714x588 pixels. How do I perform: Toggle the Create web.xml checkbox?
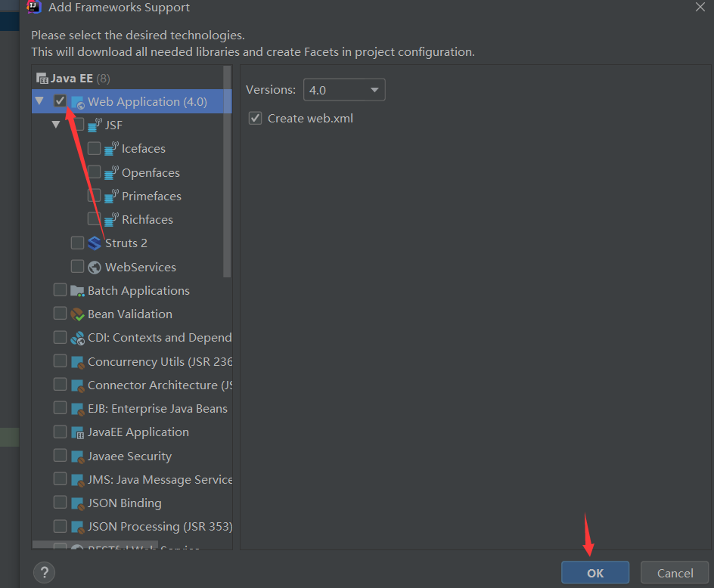pyautogui.click(x=256, y=119)
